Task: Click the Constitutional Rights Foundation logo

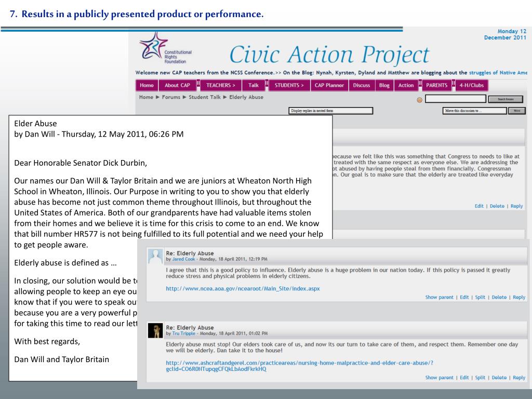Action: click(x=165, y=48)
